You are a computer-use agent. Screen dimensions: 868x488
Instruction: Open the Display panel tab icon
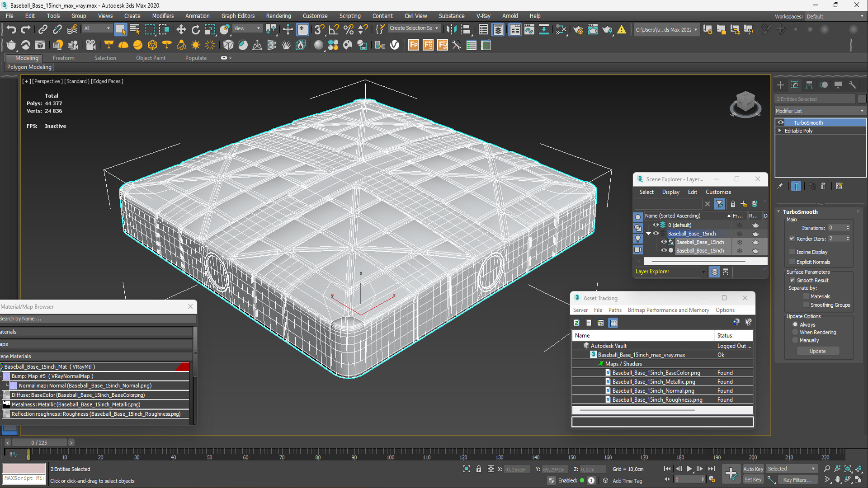click(838, 85)
